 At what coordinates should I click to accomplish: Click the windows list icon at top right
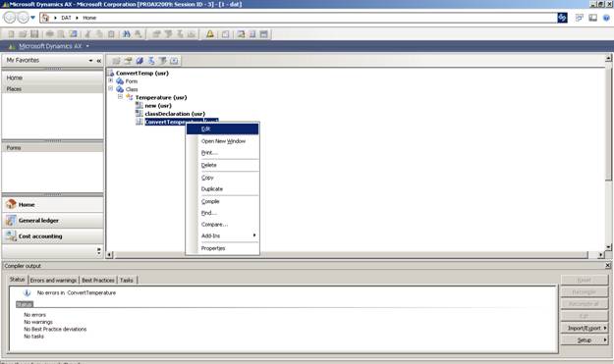coord(580,18)
